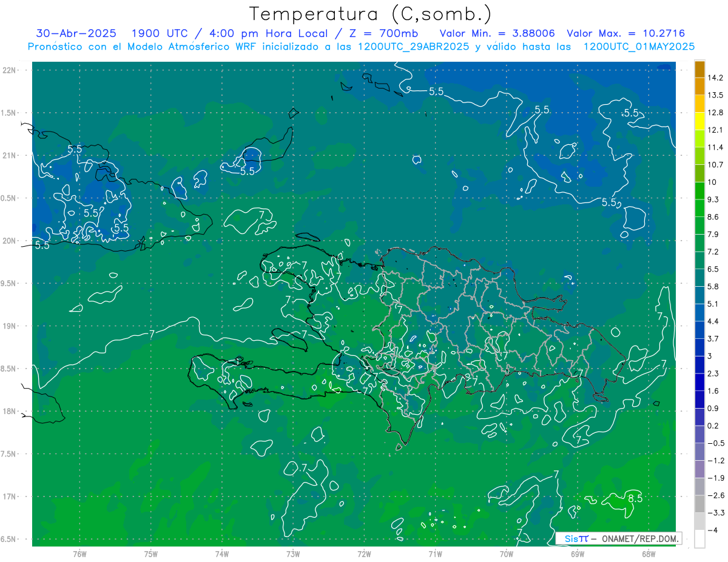This screenshot has height=562, width=728.
Task: Pick the lime swatch between 10.7 and 11.4
Action: (x=699, y=156)
